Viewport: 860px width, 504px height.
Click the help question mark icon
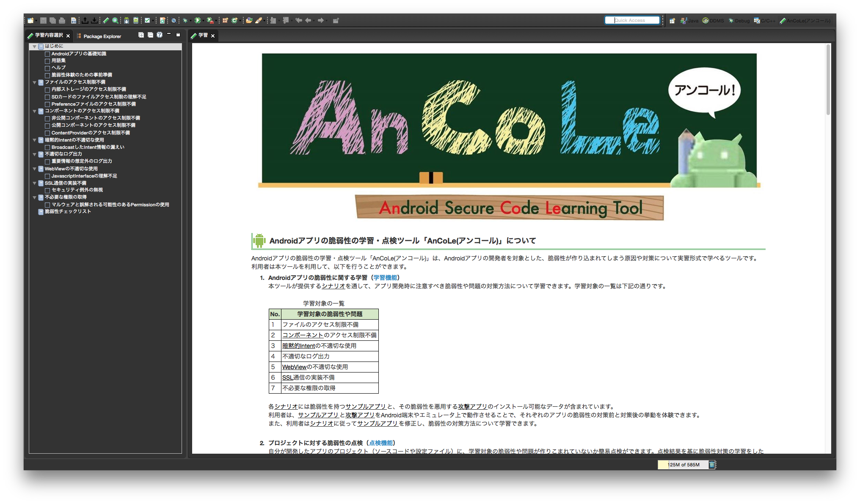(x=160, y=35)
